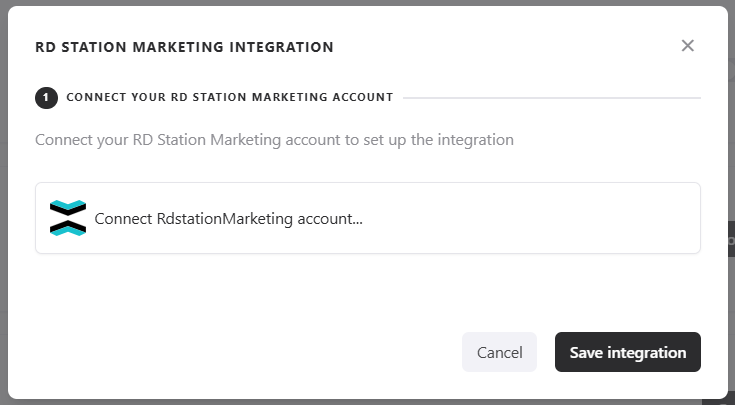Close the RD Station Marketing Integration dialog

687,46
